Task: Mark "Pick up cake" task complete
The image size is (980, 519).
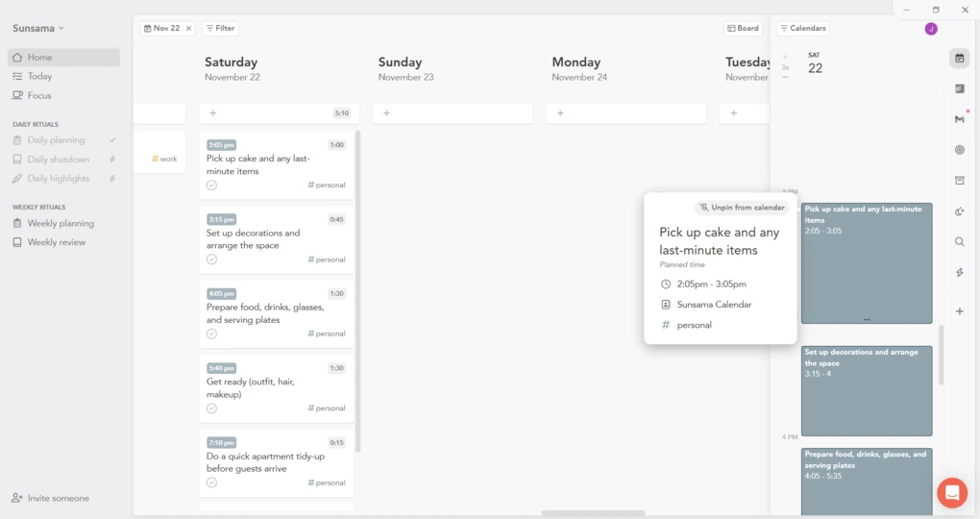Action: pos(211,185)
